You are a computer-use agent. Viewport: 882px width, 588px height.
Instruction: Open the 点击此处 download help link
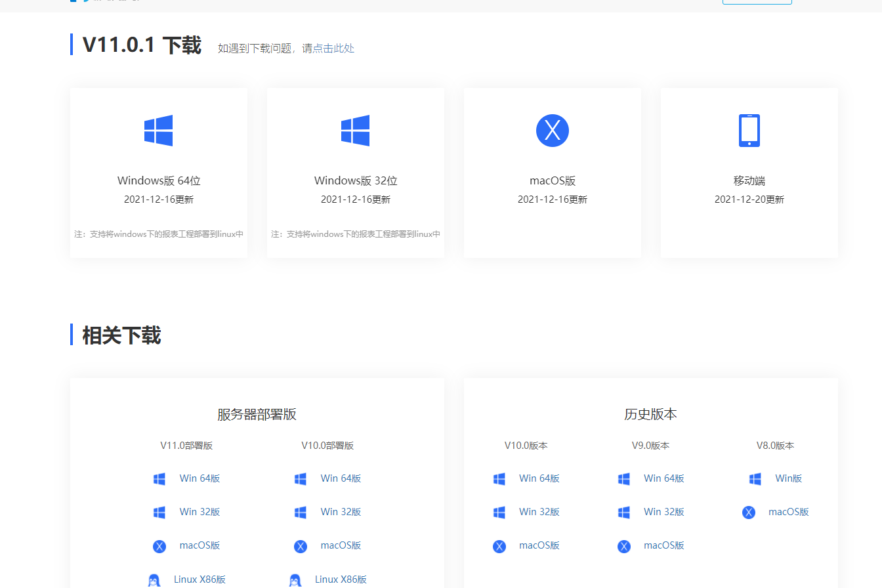coord(336,48)
